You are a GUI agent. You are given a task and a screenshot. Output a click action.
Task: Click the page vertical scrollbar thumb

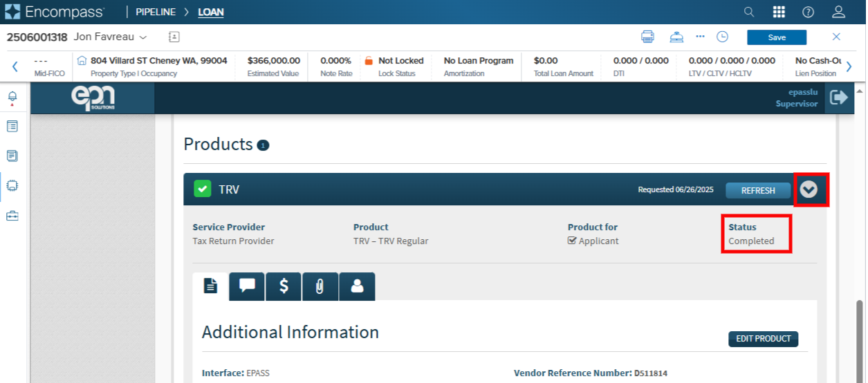[860, 340]
